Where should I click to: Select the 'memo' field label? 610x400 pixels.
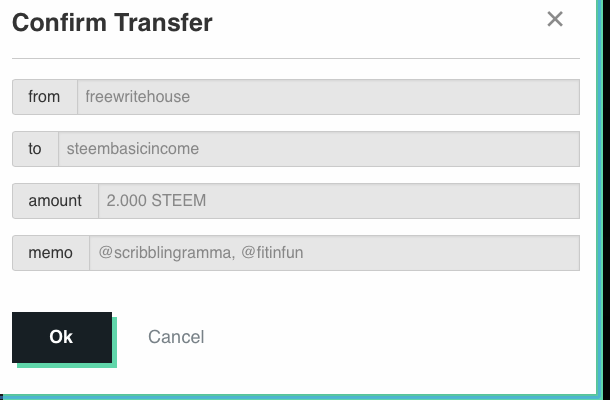(x=51, y=253)
